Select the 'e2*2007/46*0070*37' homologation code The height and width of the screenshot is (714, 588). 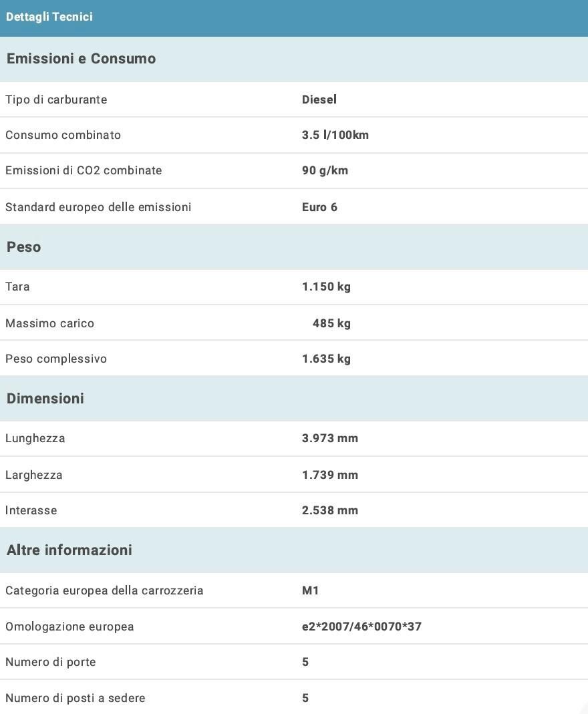point(361,627)
